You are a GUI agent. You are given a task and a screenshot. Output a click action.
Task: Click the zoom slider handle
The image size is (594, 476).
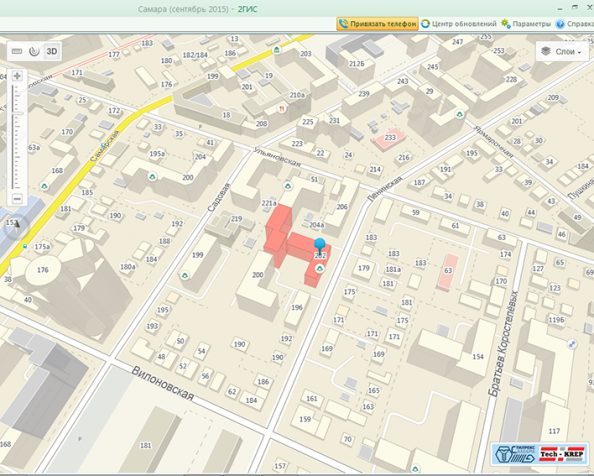tap(17, 113)
